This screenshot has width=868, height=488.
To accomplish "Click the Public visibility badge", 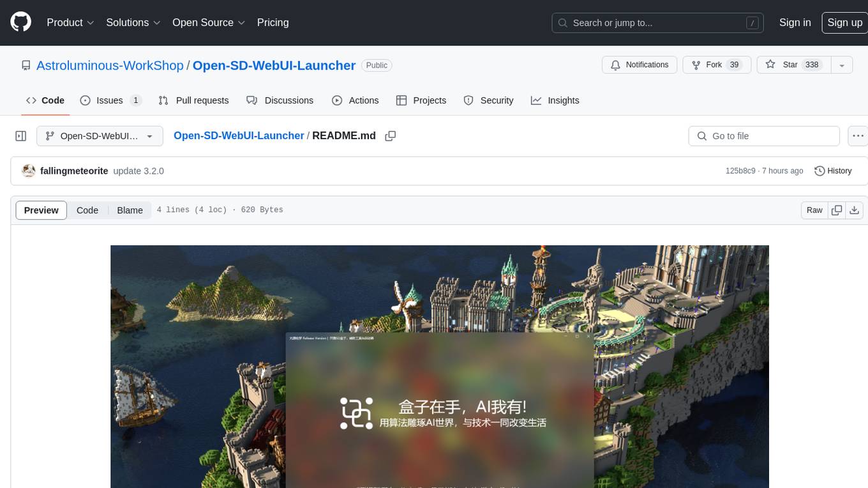I will tap(377, 65).
